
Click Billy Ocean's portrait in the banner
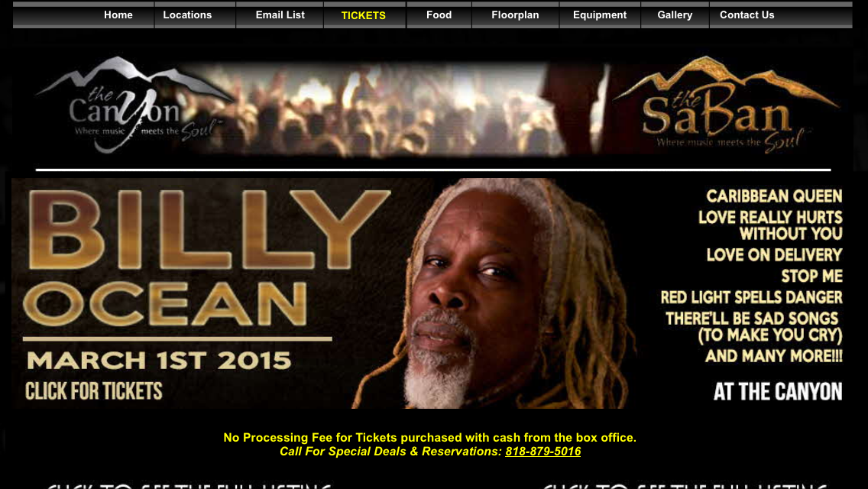click(493, 293)
